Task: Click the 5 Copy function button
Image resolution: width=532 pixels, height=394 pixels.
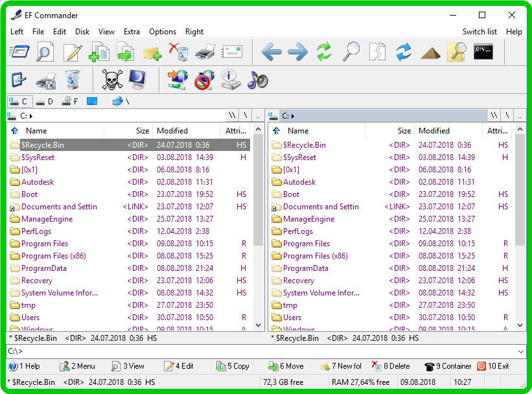Action: tap(233, 366)
